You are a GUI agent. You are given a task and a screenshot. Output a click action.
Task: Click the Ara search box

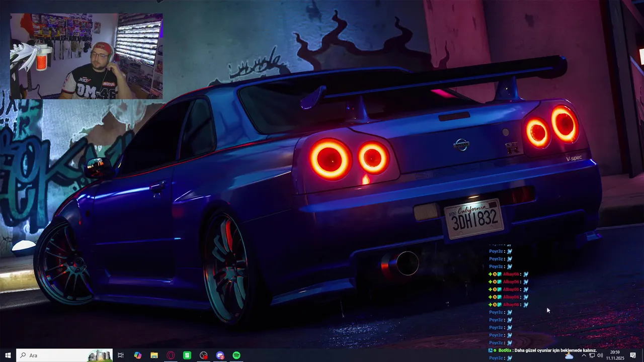coord(64,355)
